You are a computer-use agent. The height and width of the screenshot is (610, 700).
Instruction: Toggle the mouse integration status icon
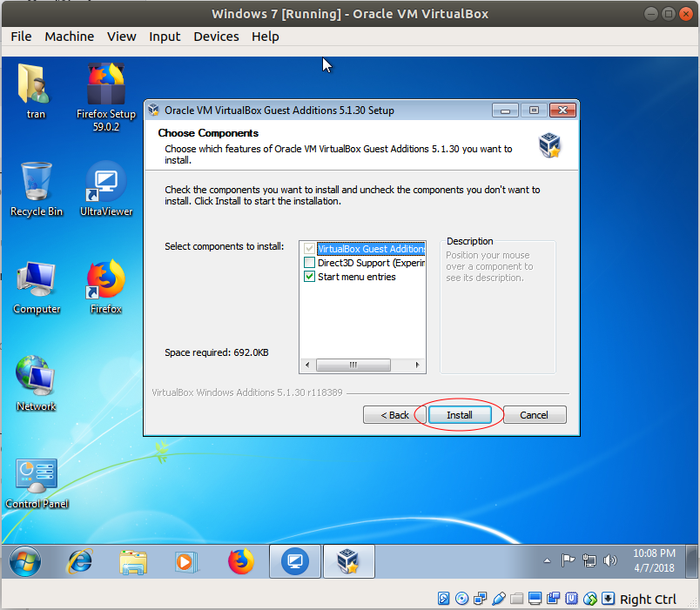tap(589, 598)
